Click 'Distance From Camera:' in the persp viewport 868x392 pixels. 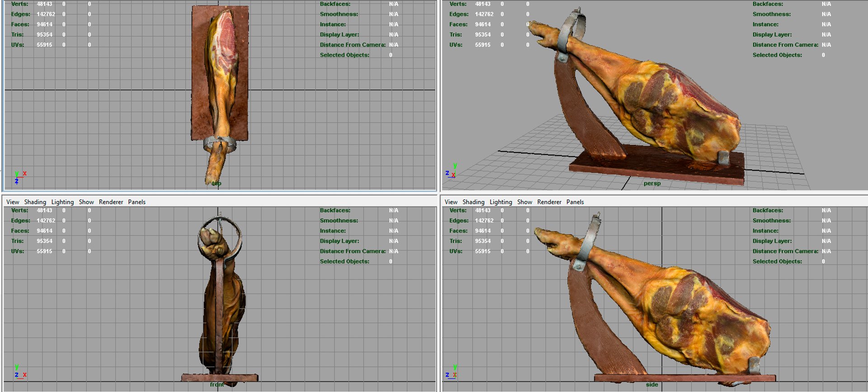[x=785, y=45]
